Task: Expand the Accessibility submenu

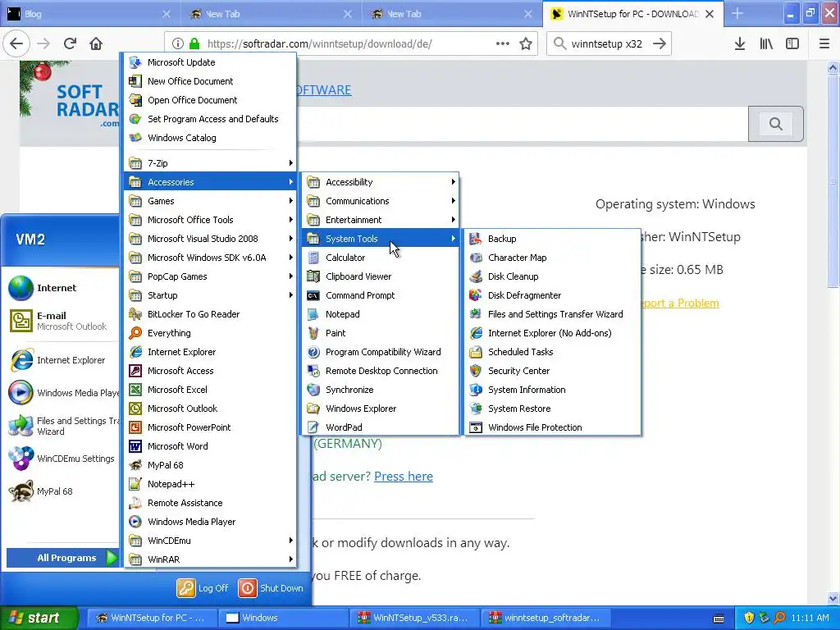Action: pos(381,182)
